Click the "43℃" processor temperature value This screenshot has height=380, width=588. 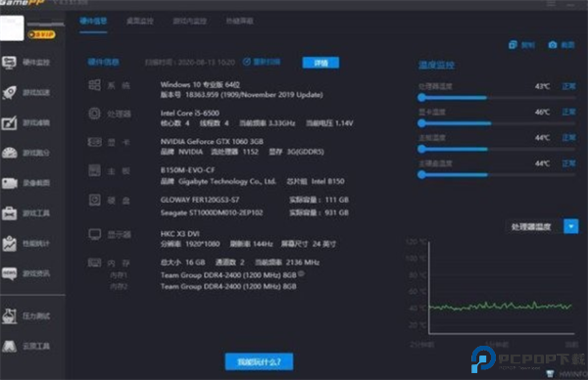(x=542, y=86)
